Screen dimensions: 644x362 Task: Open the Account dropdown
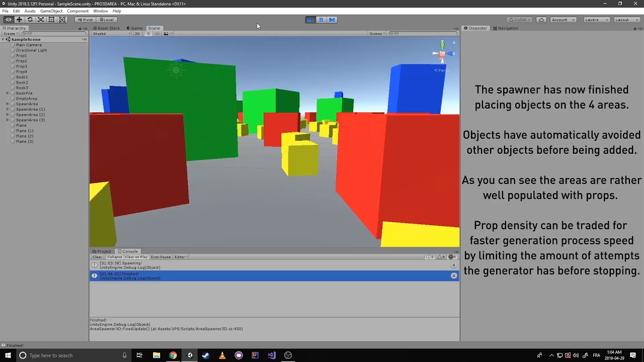(x=562, y=20)
